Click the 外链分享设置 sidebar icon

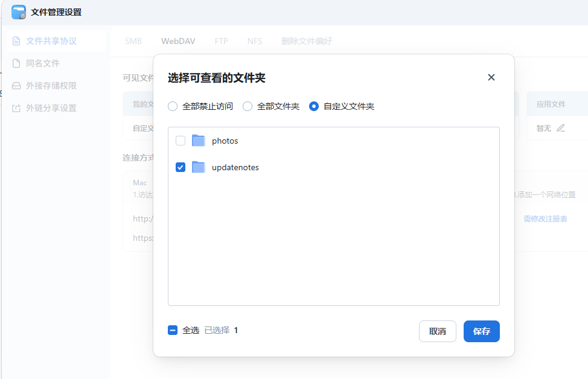coord(16,108)
